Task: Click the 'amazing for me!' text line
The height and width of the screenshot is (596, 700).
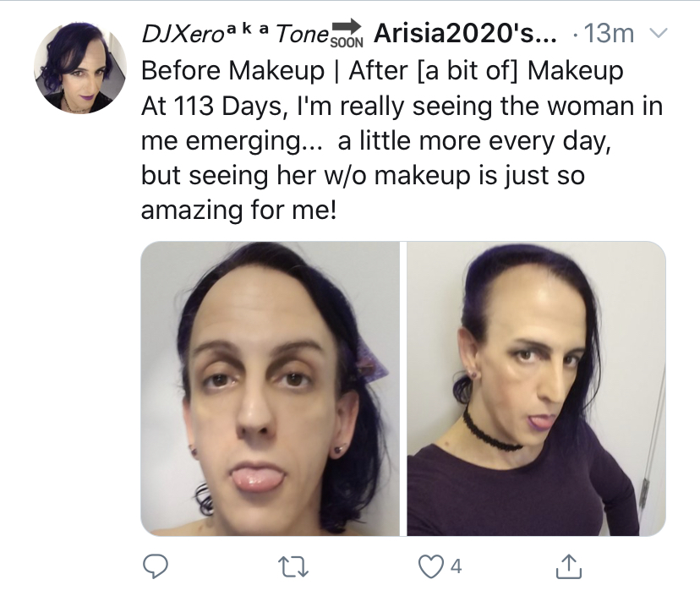Action: click(239, 210)
